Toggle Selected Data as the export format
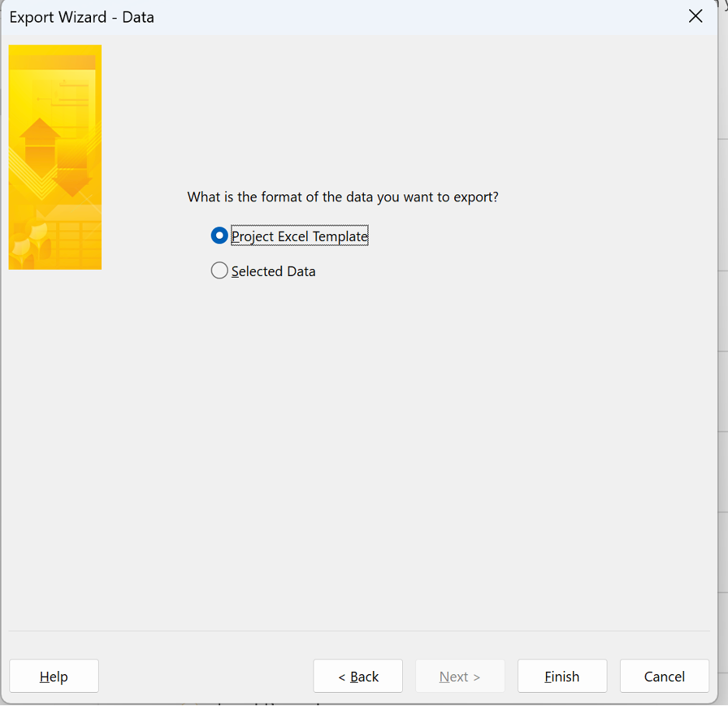Image resolution: width=728 pixels, height=706 pixels. tap(219, 271)
